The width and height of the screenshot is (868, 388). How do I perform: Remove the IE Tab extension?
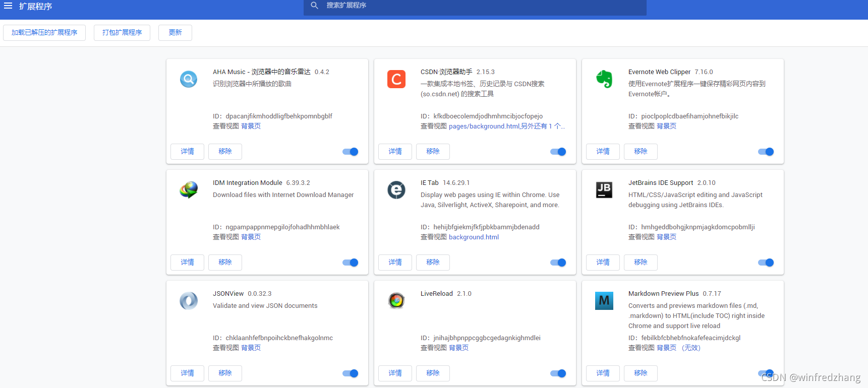[x=433, y=263]
